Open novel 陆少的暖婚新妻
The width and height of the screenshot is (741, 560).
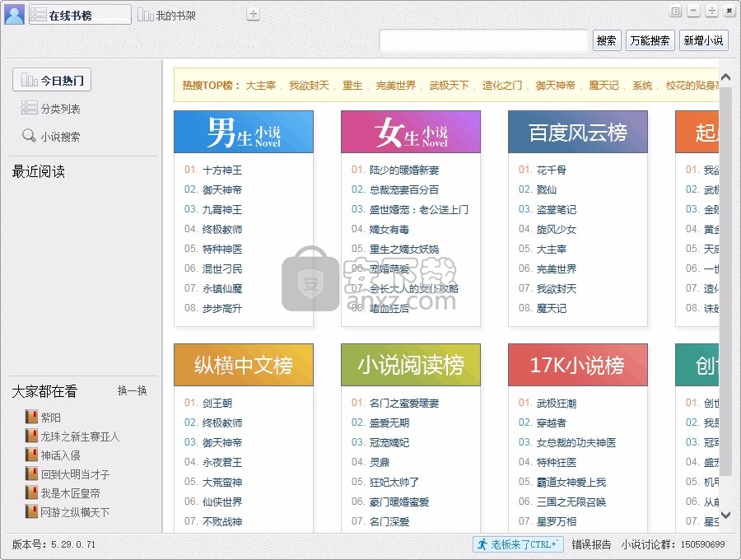404,170
